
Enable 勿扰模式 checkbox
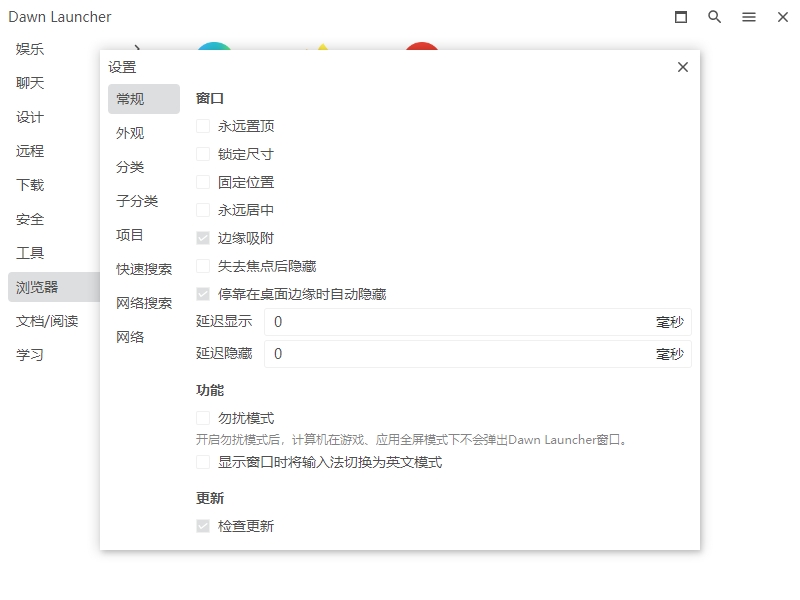click(203, 418)
